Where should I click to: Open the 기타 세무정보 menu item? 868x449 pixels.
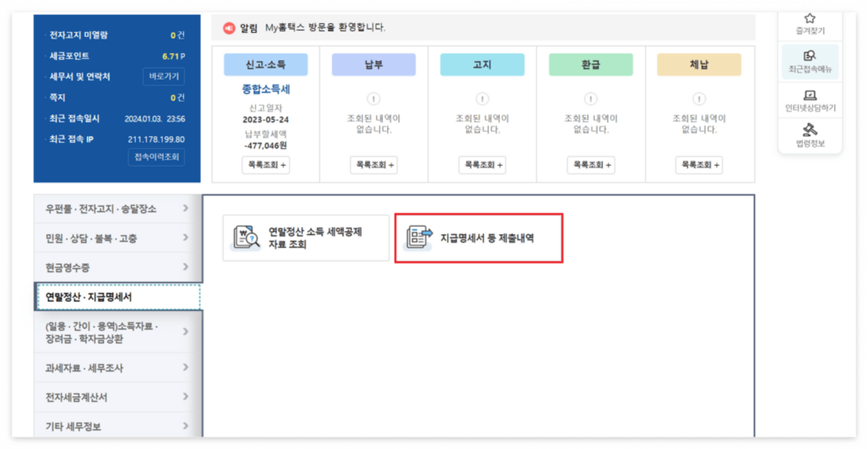click(x=117, y=426)
